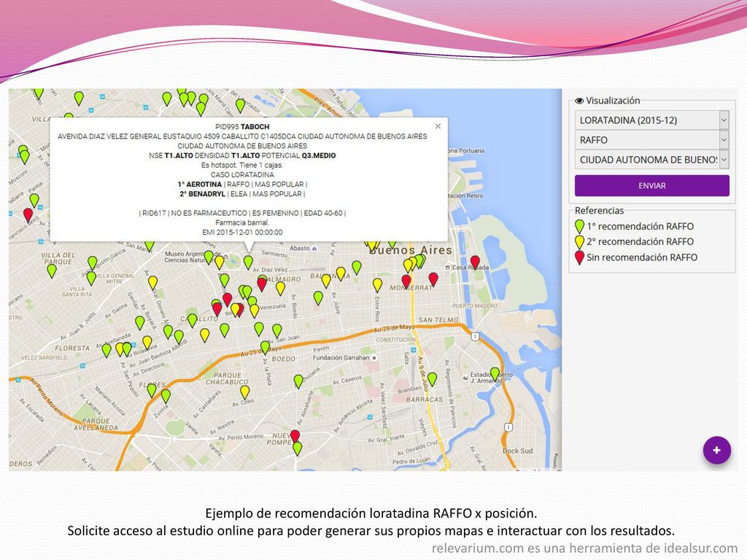Close the PID995 TABOCH info popup
This screenshot has height=560, width=747.
point(438,126)
